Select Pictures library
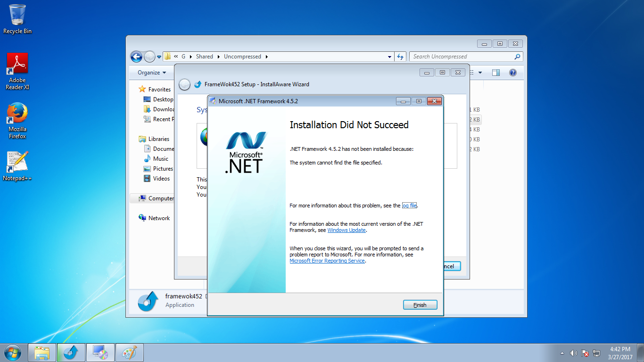644x362 pixels. point(158,169)
